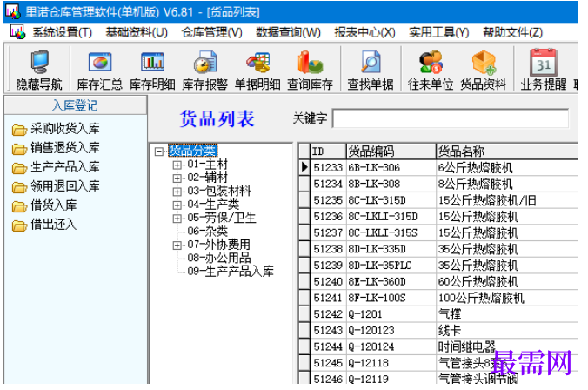The height and width of the screenshot is (390, 588).
Task: Click the 入库登记 panel header
Action: click(x=76, y=105)
